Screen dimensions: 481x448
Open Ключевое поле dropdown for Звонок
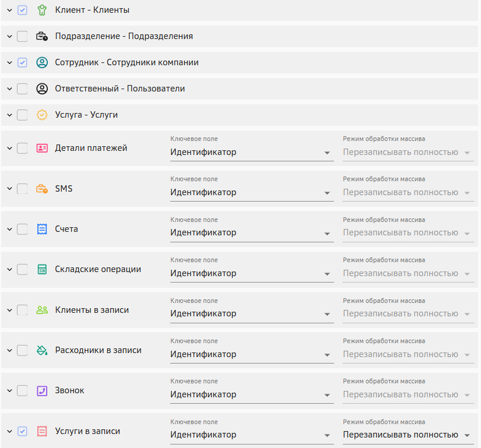point(252,394)
